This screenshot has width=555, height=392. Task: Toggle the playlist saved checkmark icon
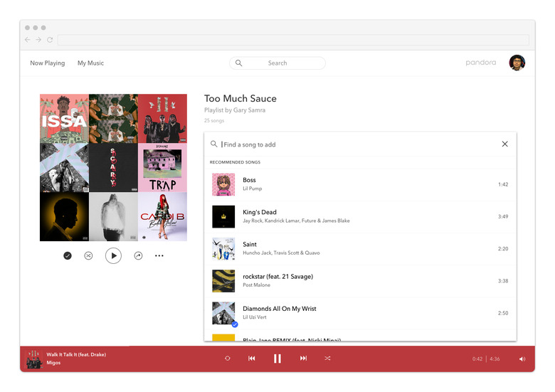68,255
